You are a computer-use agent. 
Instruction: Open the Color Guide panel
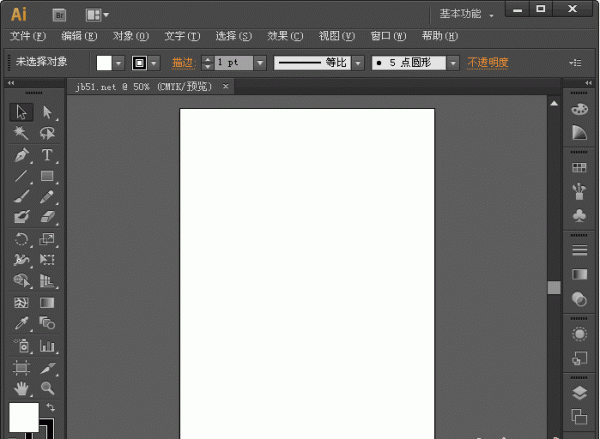[x=579, y=132]
